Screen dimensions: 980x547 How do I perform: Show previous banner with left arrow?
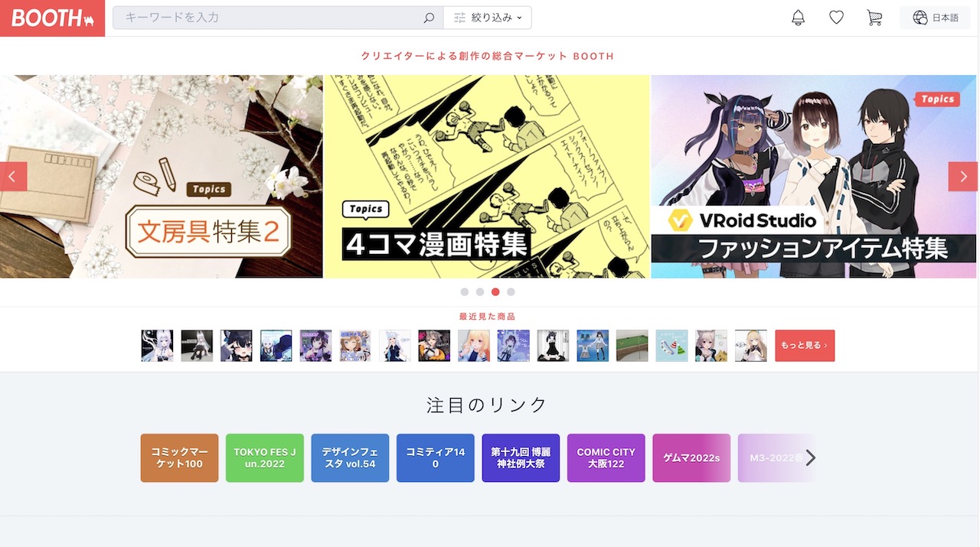tap(13, 177)
